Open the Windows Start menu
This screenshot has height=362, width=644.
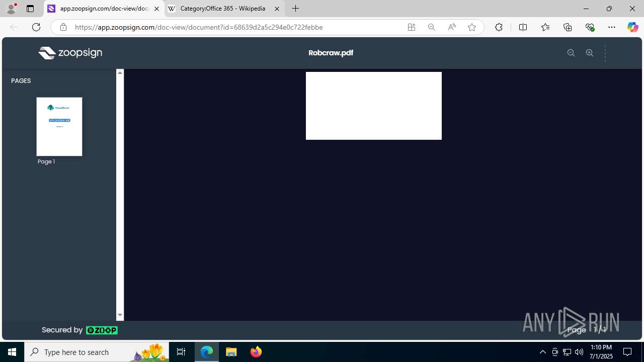pos(12,352)
